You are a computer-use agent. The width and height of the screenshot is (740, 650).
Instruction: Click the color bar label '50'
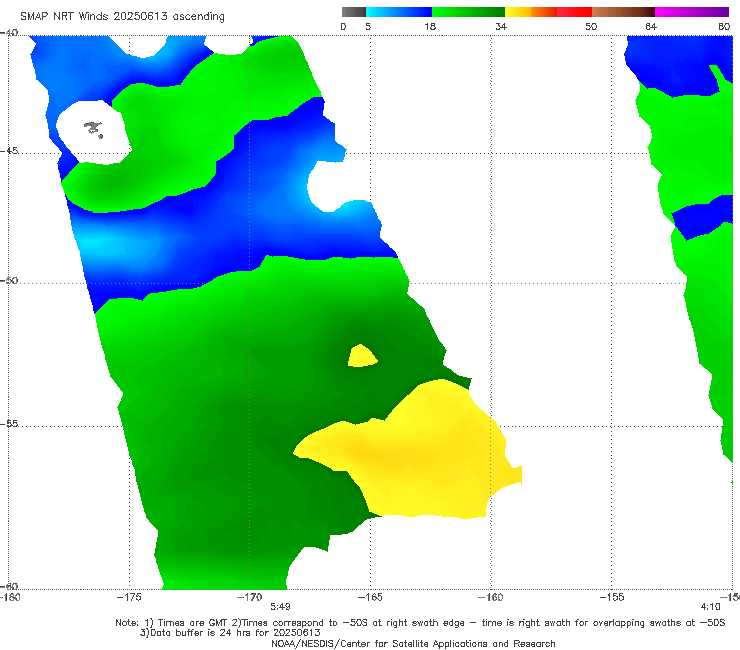click(591, 27)
